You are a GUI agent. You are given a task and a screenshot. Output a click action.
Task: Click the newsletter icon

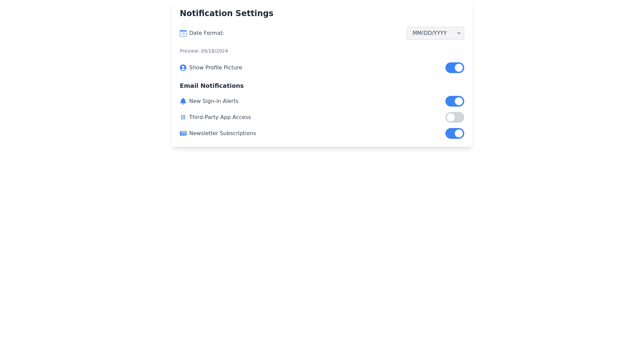click(183, 133)
